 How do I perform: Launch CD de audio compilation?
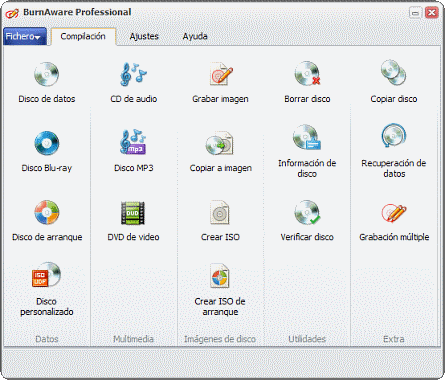(x=133, y=82)
